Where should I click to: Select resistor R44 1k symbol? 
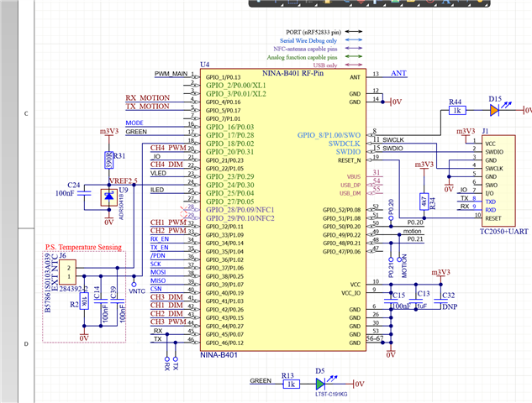tap(457, 110)
